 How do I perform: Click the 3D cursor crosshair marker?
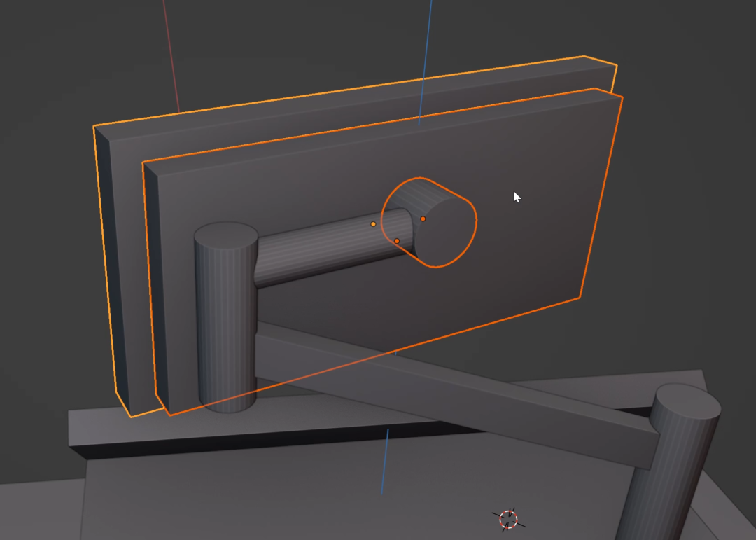(x=509, y=520)
